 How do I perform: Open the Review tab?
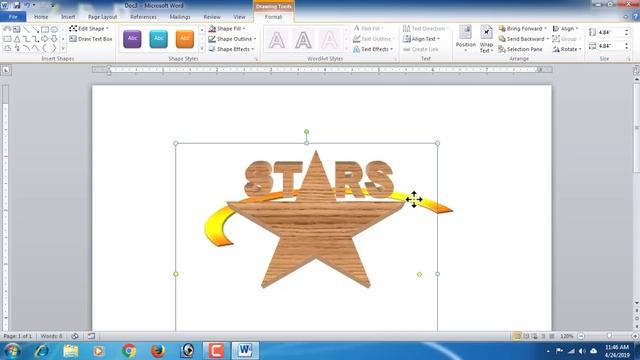coord(212,17)
